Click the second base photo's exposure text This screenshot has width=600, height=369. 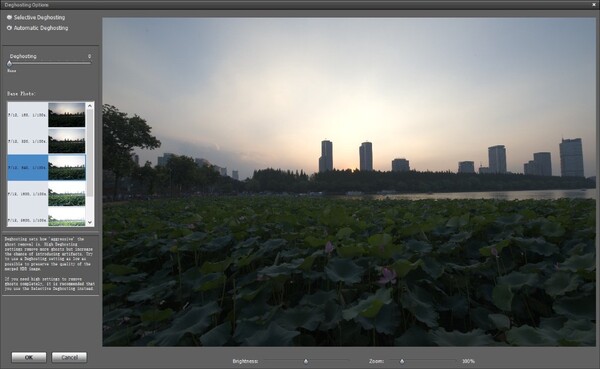(x=27, y=141)
